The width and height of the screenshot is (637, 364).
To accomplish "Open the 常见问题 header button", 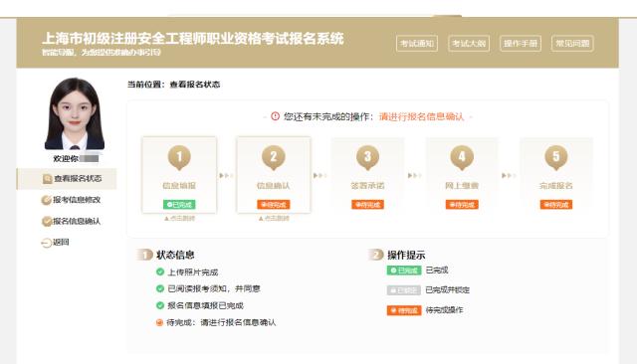I will 572,44.
